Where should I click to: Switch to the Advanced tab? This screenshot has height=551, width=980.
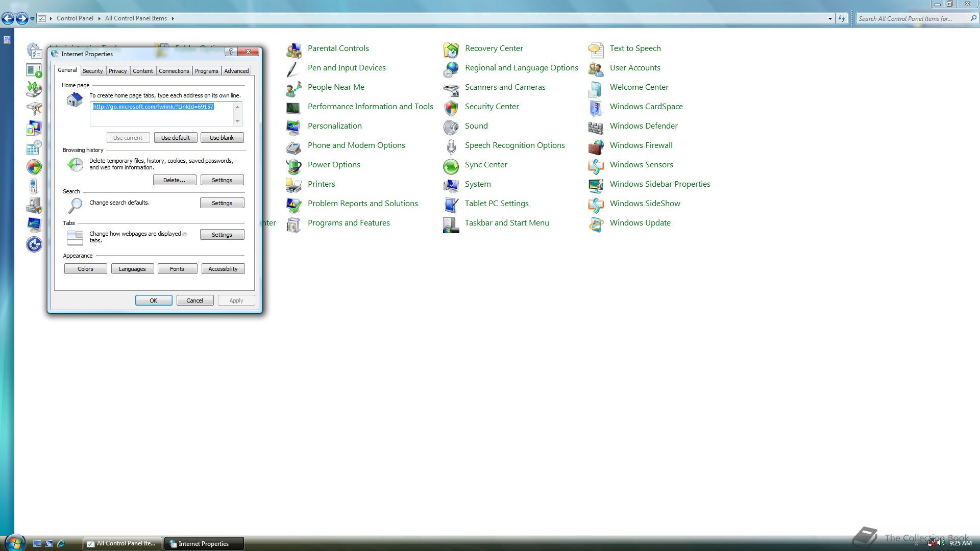click(x=236, y=71)
